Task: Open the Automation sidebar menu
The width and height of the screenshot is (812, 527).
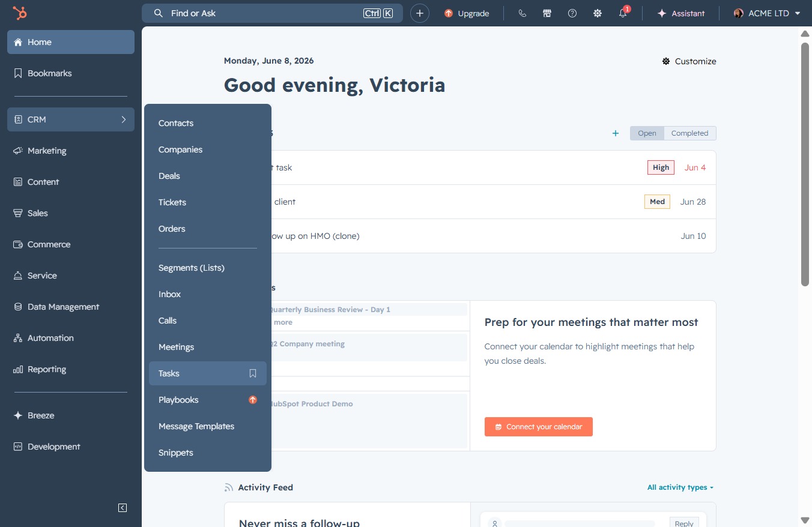Action: 71,338
